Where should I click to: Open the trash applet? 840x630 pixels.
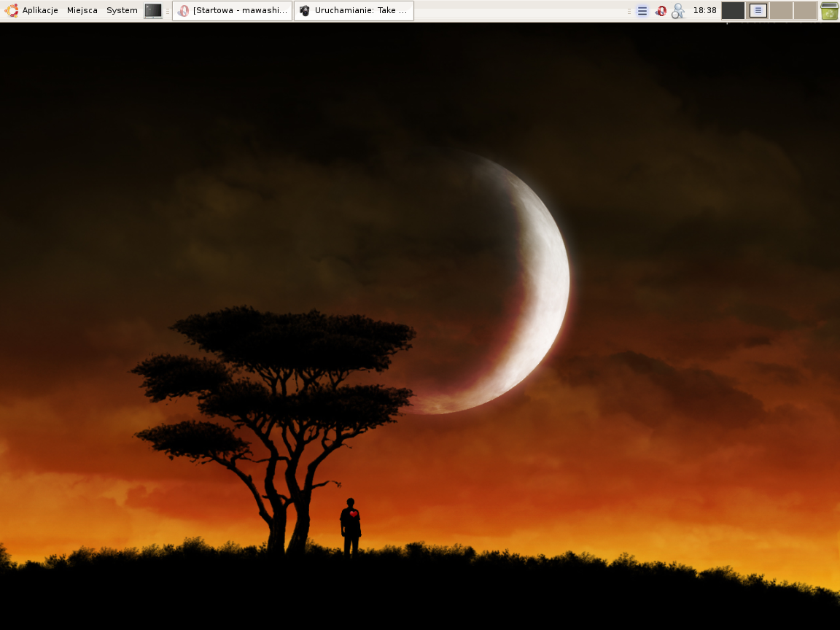[x=829, y=11]
